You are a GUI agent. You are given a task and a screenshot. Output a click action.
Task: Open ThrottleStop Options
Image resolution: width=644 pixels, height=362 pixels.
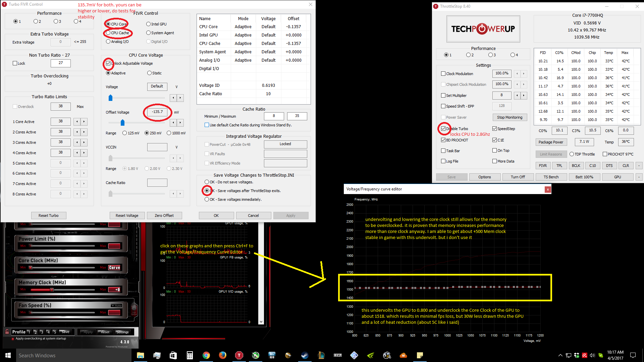coord(484,177)
